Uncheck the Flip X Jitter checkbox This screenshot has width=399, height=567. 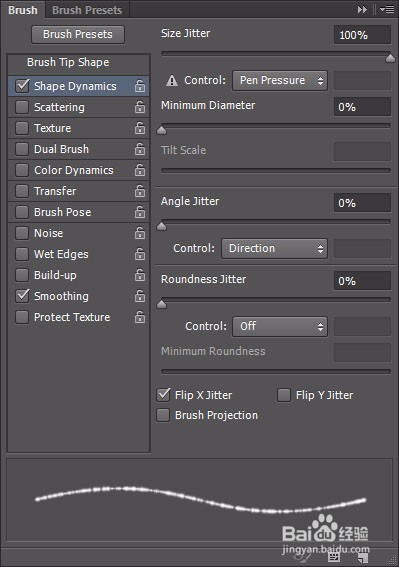tap(164, 395)
